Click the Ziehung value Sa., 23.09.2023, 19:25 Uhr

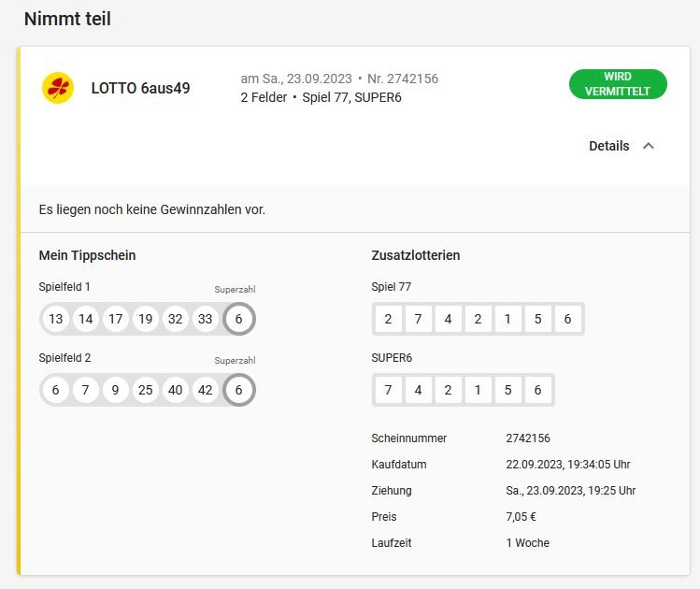570,490
